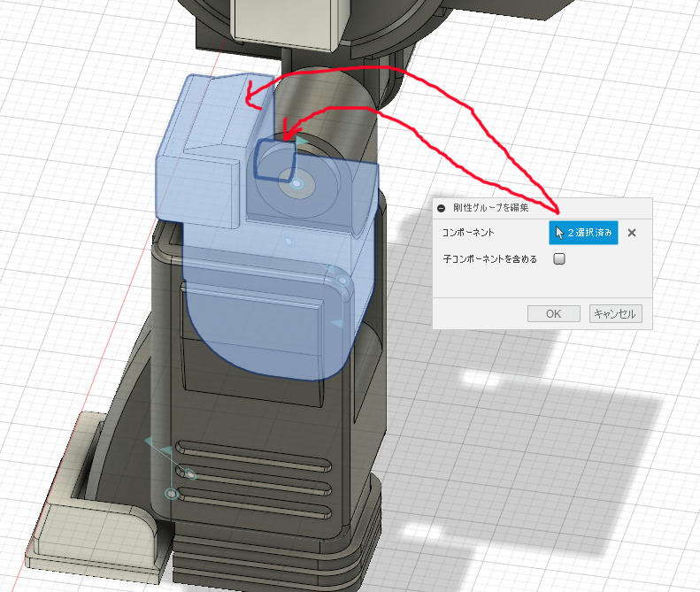Select the joint marker left of the lowest slots
700x592 pixels.
[171, 494]
